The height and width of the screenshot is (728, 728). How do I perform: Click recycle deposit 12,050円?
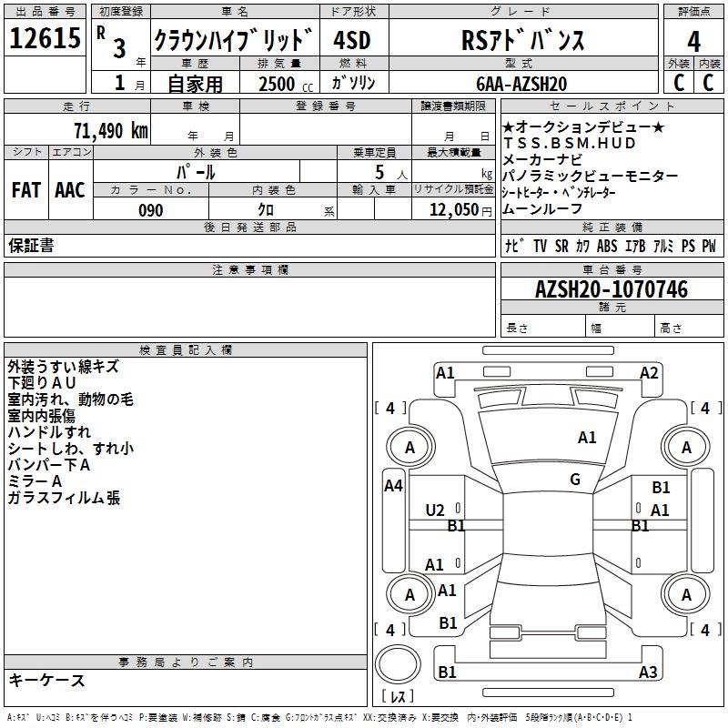(460, 210)
